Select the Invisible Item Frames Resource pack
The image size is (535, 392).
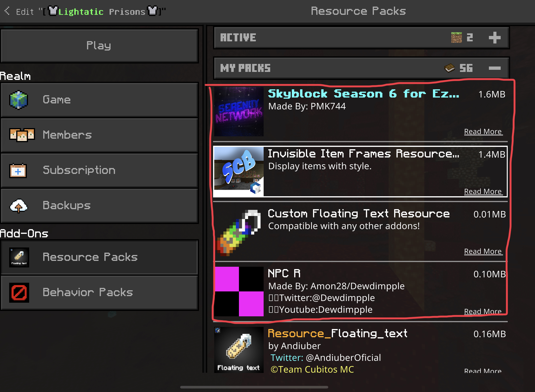[360, 171]
